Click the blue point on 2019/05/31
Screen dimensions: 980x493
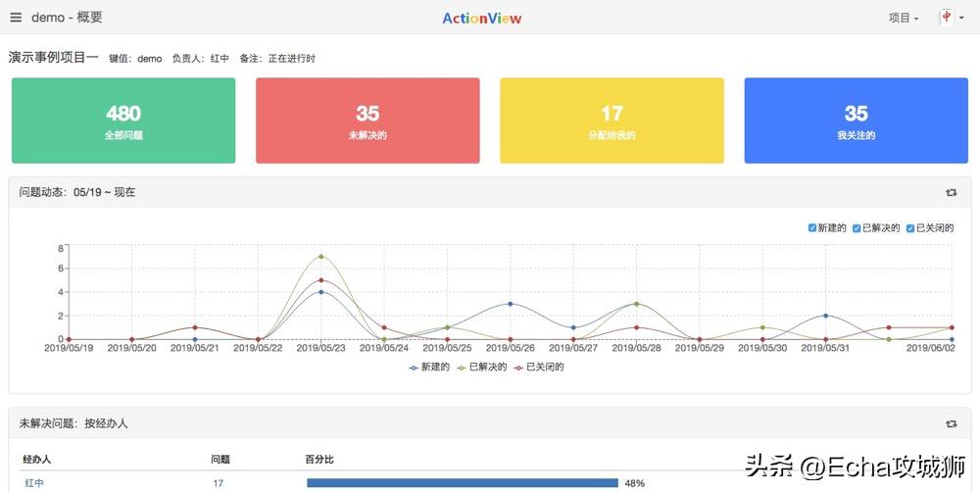coord(825,316)
